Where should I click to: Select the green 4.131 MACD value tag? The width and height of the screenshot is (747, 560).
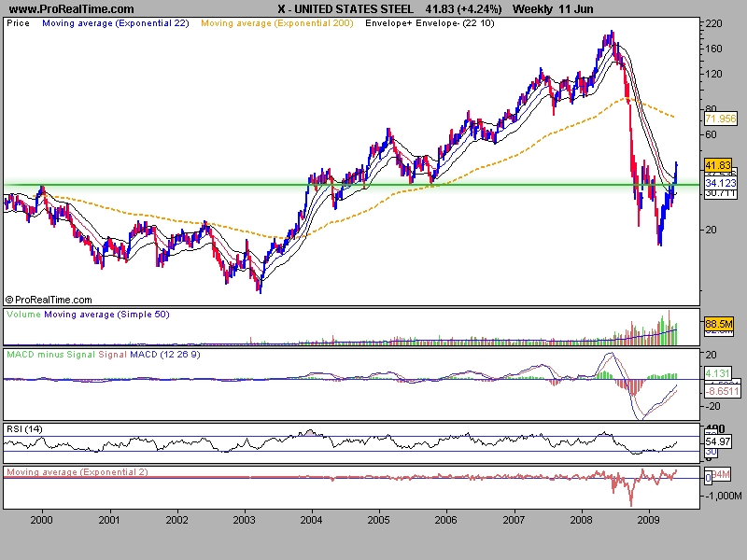point(717,373)
